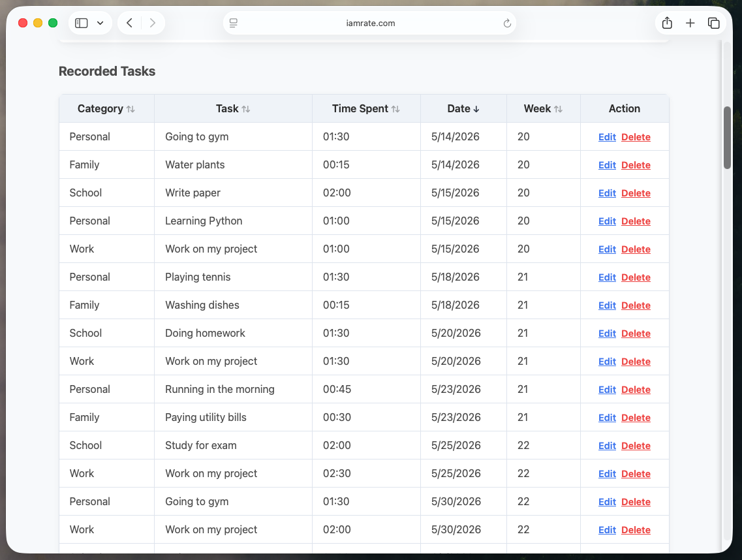
Task: Click the page vertical scrollbar thumb
Action: (728, 138)
